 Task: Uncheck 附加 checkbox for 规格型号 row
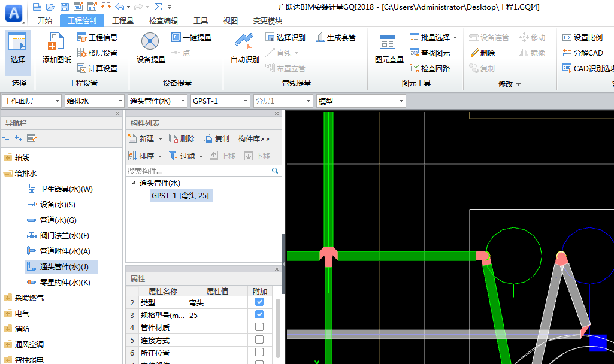259,314
